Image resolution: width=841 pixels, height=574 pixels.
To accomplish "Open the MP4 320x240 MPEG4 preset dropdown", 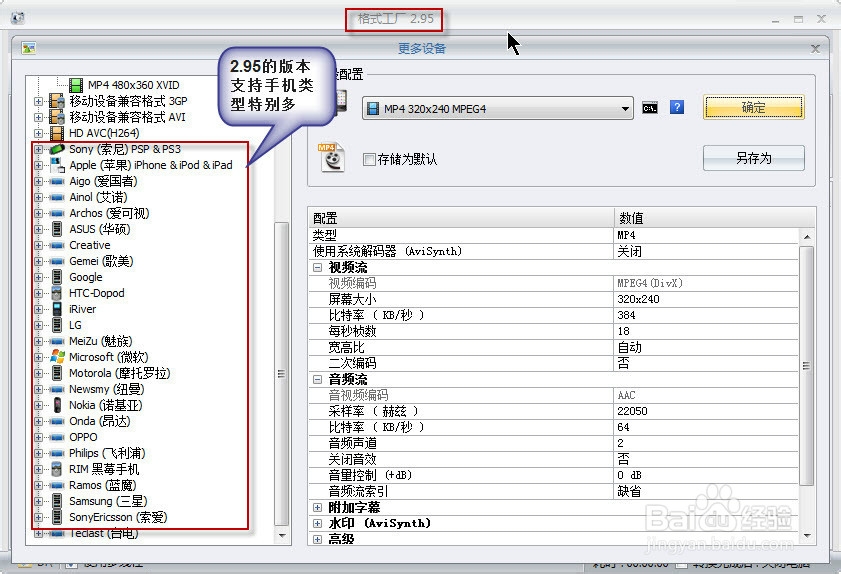I will (x=497, y=109).
